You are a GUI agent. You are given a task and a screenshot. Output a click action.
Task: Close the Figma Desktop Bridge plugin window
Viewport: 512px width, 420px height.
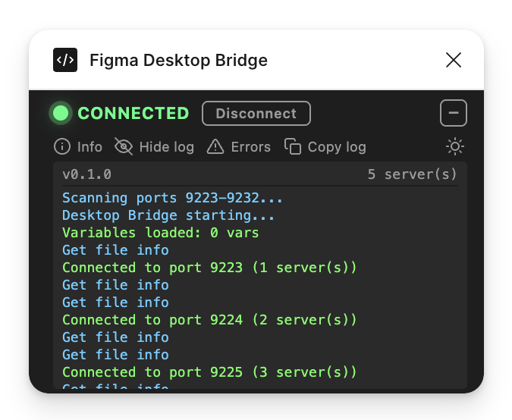454,60
